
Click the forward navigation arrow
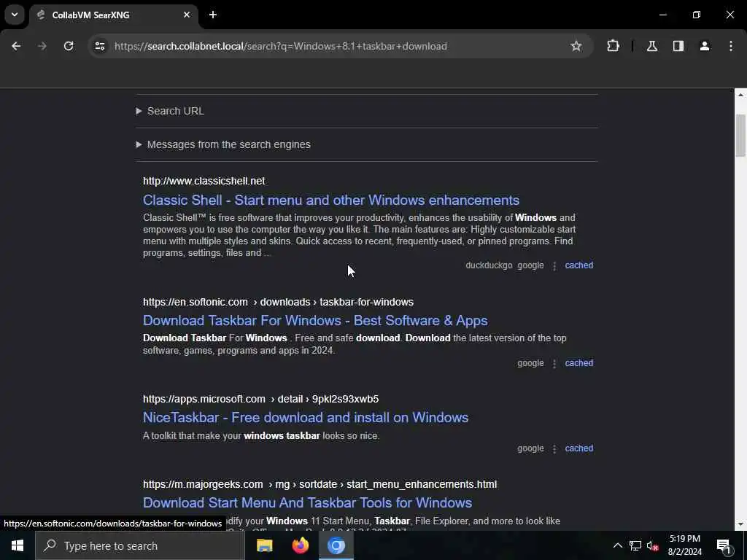pos(42,46)
